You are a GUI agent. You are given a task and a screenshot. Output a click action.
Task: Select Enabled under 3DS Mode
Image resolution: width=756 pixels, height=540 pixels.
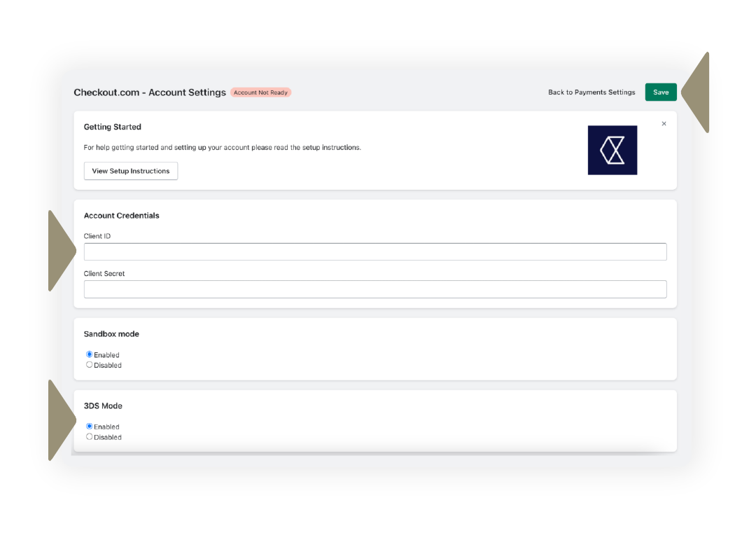(89, 426)
